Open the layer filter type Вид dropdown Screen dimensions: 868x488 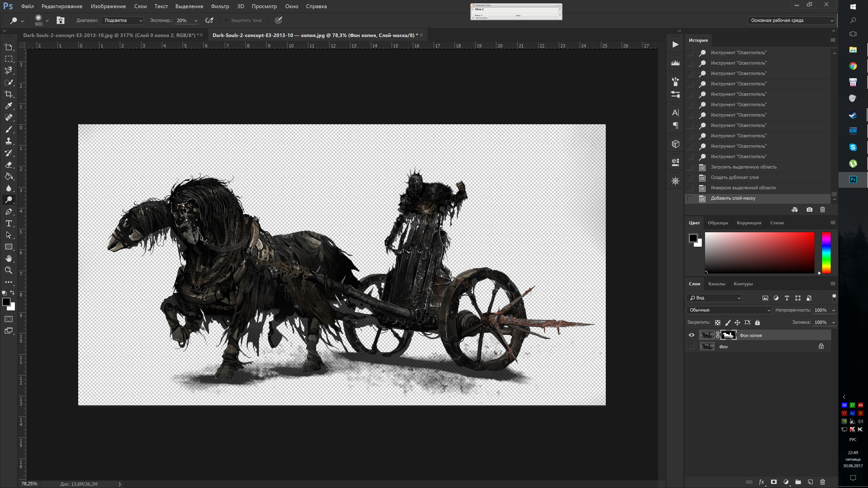(x=714, y=298)
